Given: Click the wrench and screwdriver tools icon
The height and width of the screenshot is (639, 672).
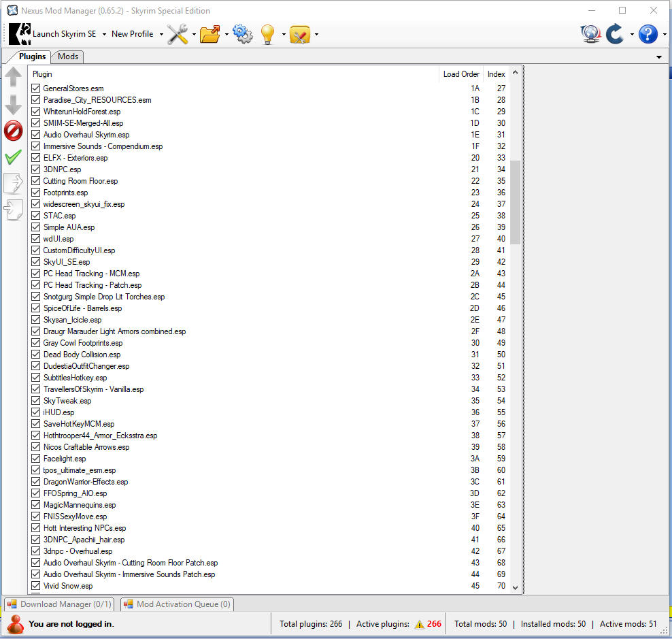Looking at the screenshot, I should pyautogui.click(x=178, y=34).
